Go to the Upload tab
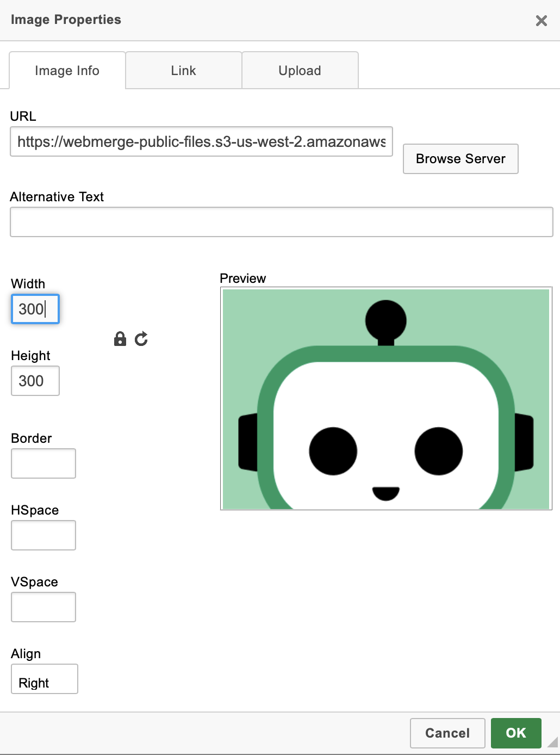Image resolution: width=560 pixels, height=755 pixels. coord(300,71)
